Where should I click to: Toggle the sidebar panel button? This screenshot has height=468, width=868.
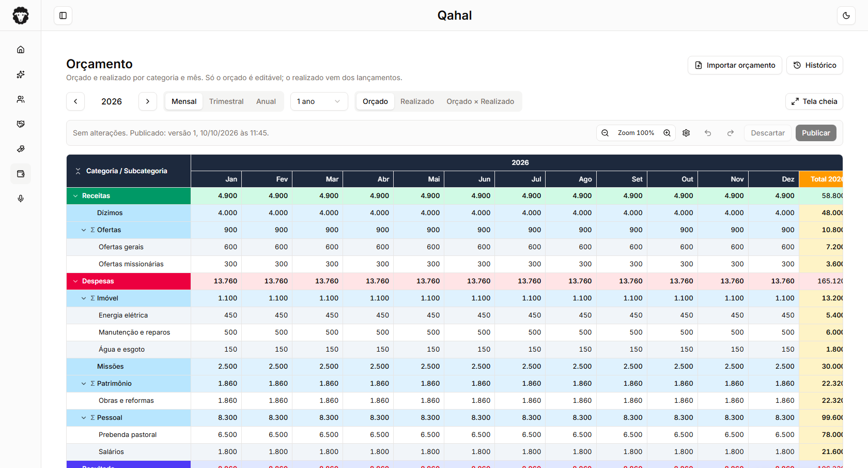(63, 16)
